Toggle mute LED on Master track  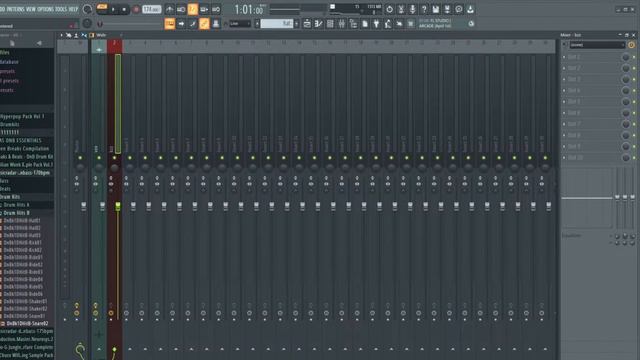click(80, 158)
